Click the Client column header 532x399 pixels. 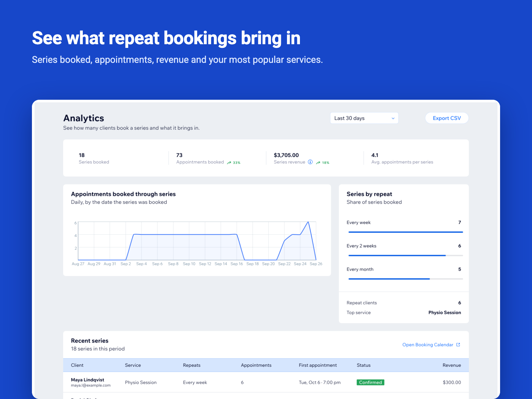(x=77, y=365)
